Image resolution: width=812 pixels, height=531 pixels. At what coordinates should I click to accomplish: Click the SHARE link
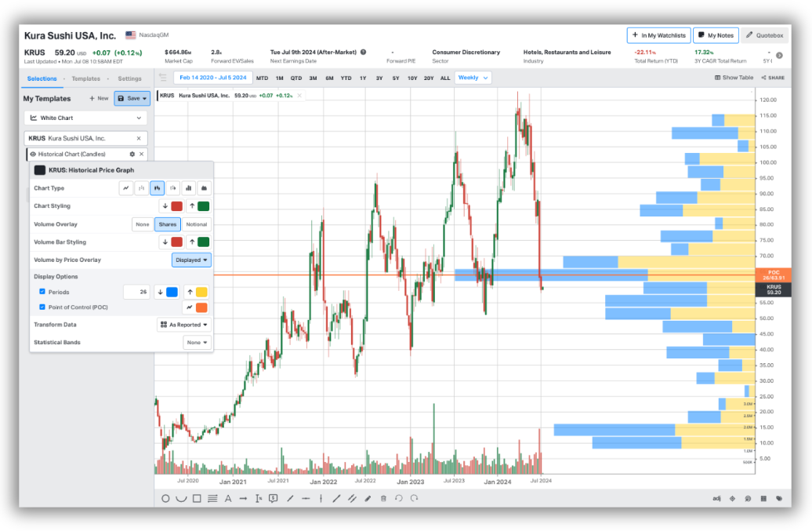coord(773,78)
